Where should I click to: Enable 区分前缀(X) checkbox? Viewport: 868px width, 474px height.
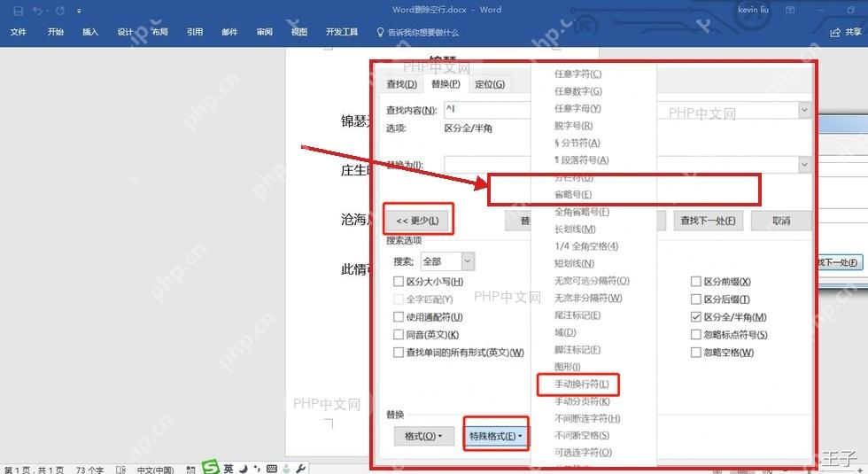[x=696, y=282]
